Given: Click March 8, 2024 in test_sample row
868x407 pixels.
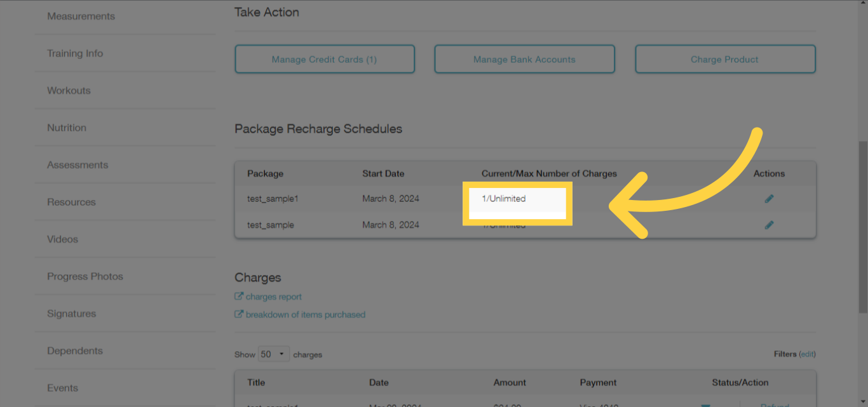Looking at the screenshot, I should (x=391, y=225).
